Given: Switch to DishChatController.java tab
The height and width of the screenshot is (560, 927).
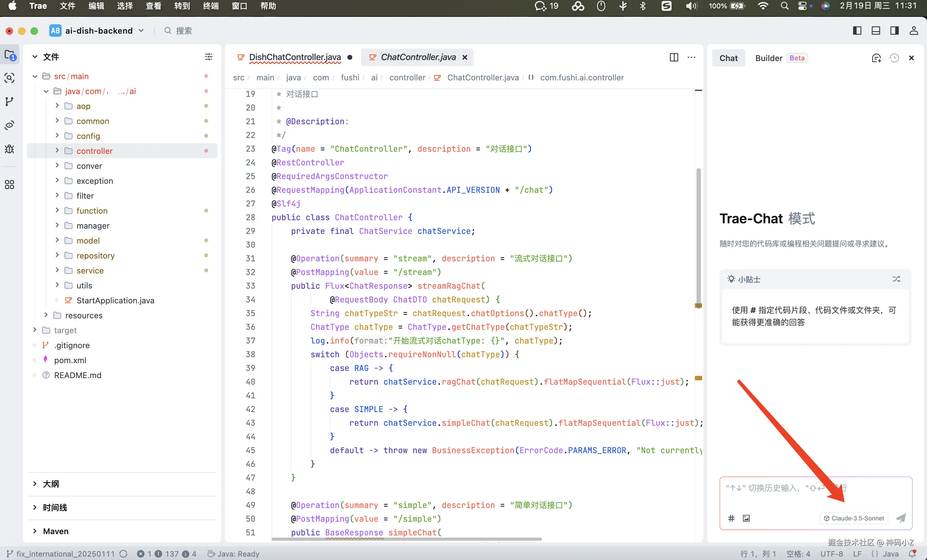Looking at the screenshot, I should point(295,57).
